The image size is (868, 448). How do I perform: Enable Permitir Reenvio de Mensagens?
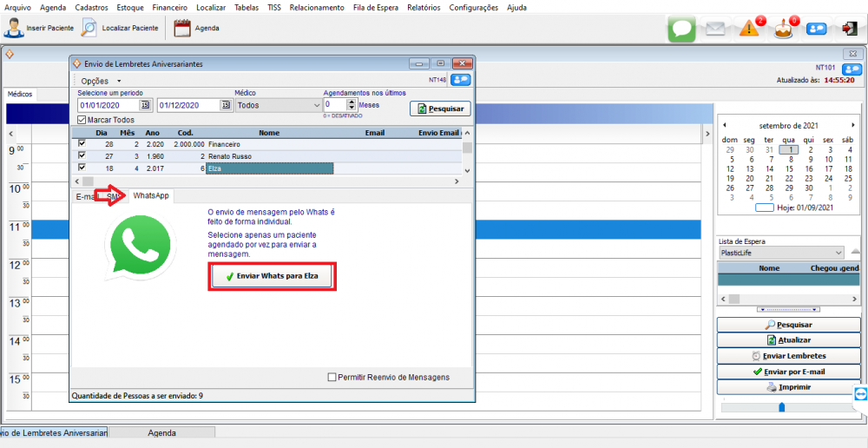pos(332,377)
